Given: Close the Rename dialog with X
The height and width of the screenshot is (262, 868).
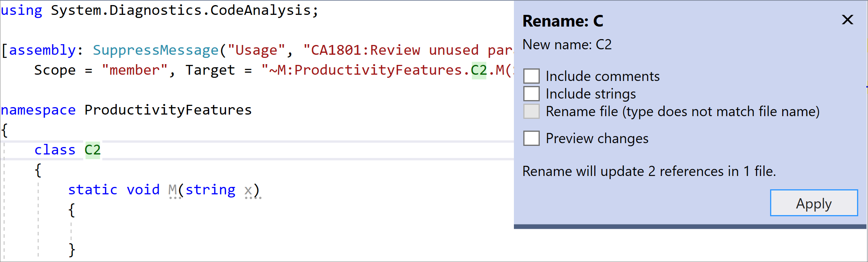Looking at the screenshot, I should tap(847, 20).
